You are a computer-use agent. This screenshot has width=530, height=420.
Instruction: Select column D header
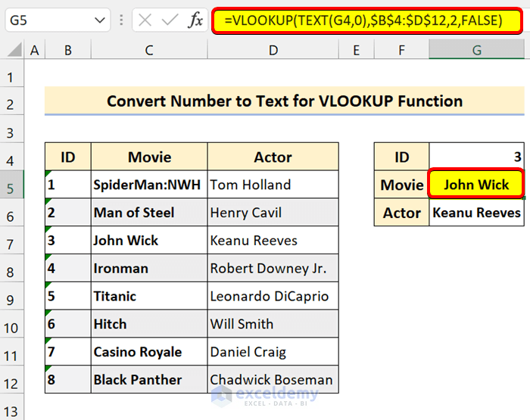[273, 51]
